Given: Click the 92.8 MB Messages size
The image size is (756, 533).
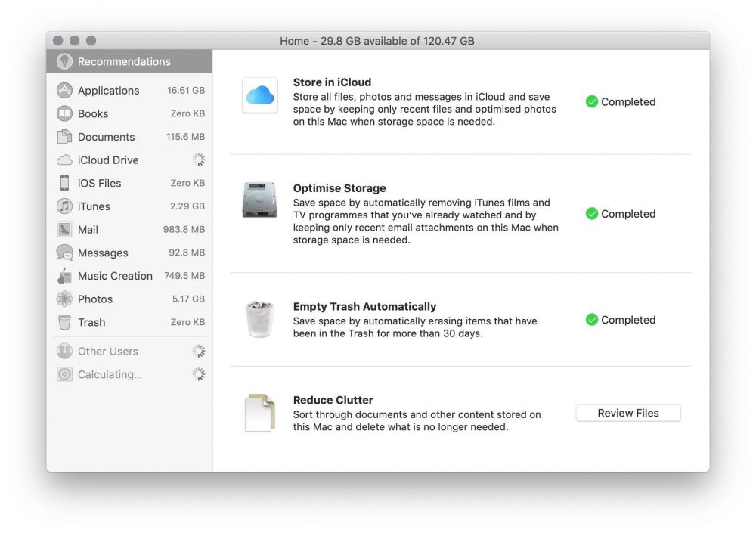Looking at the screenshot, I should pos(187,253).
